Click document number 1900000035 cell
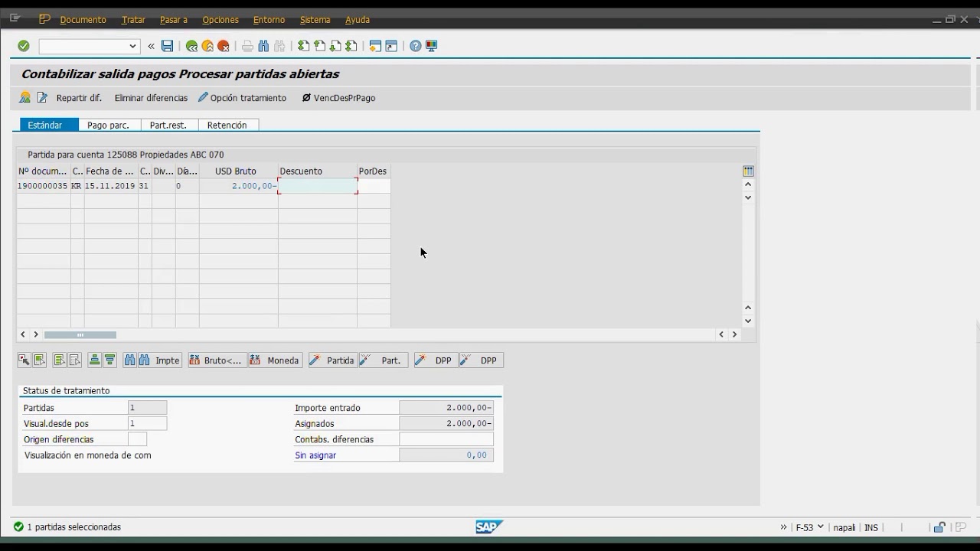Screen dimensions: 980x551 44,186
